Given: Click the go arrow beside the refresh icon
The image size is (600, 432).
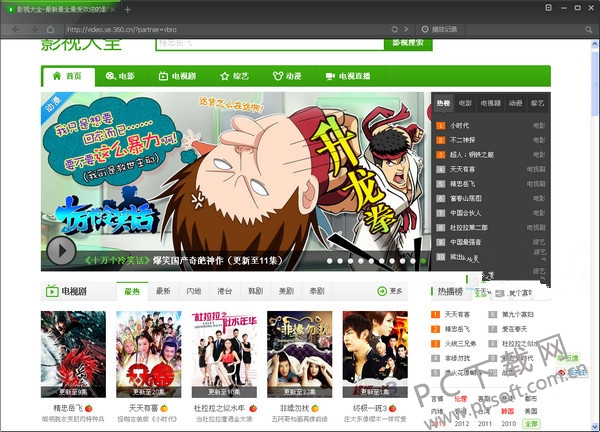Looking at the screenshot, I should pyautogui.click(x=406, y=29).
